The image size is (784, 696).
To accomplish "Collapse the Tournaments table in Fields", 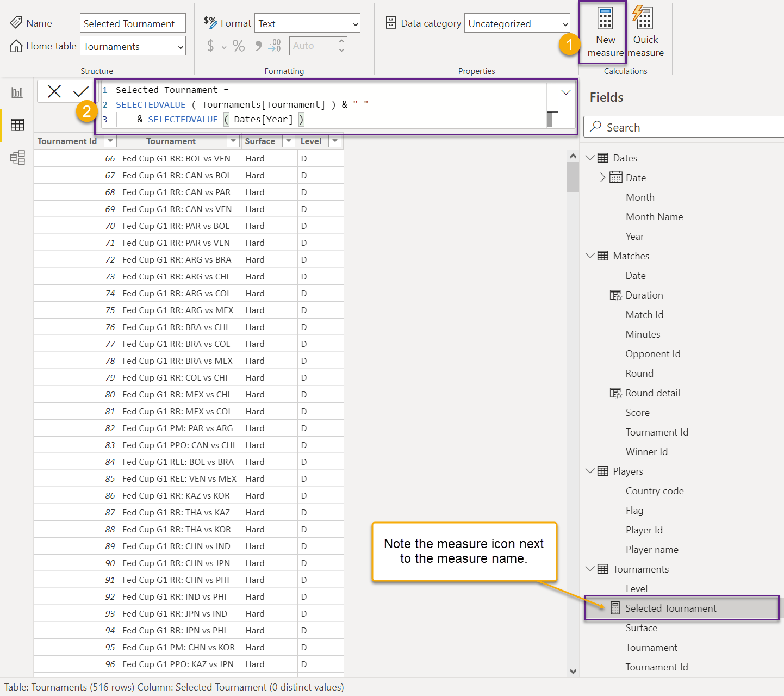I will pyautogui.click(x=590, y=569).
